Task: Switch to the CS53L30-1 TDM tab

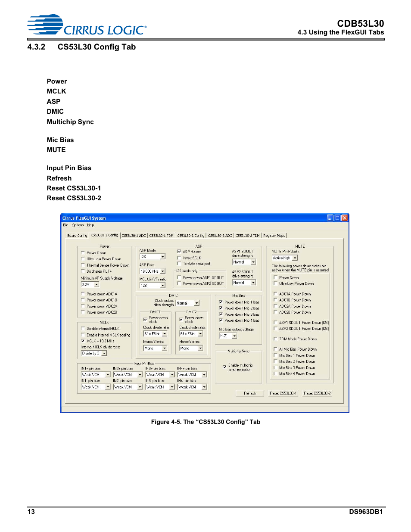Action: (161, 236)
